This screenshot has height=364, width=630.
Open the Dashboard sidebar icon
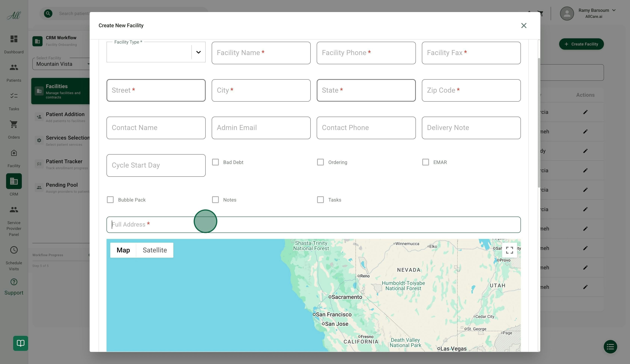tap(14, 39)
